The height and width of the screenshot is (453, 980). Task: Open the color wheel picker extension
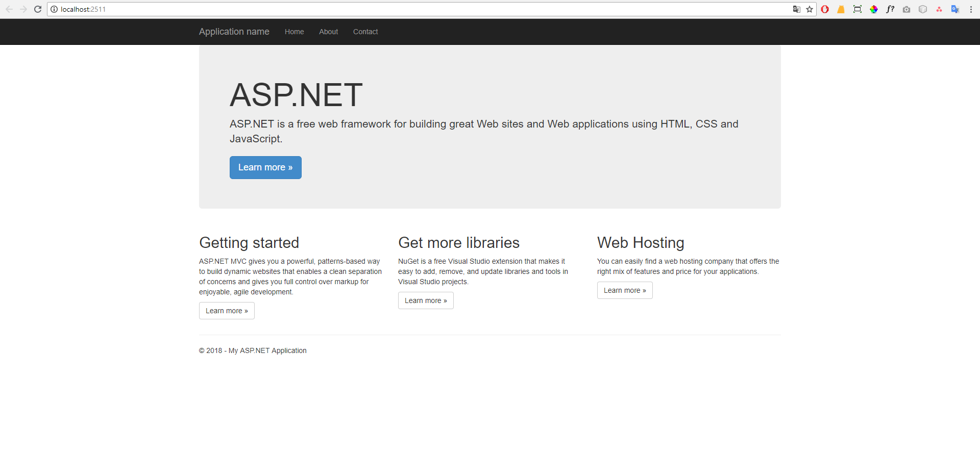tap(874, 9)
